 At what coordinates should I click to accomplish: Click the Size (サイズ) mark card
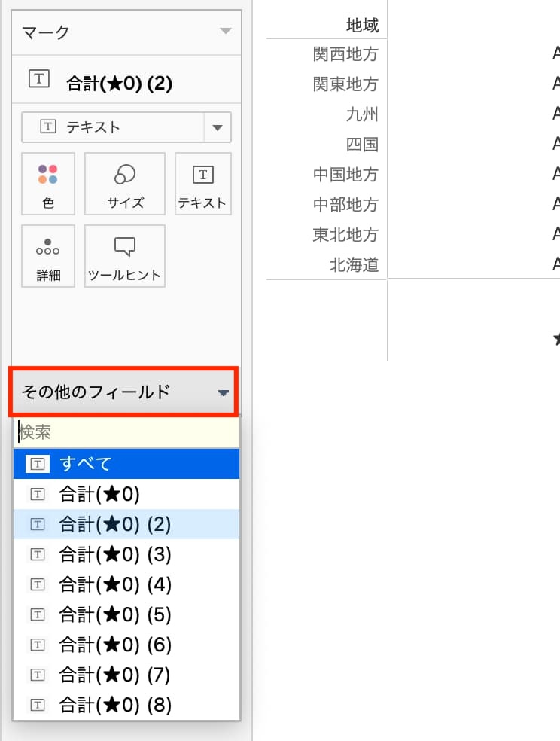tap(124, 184)
